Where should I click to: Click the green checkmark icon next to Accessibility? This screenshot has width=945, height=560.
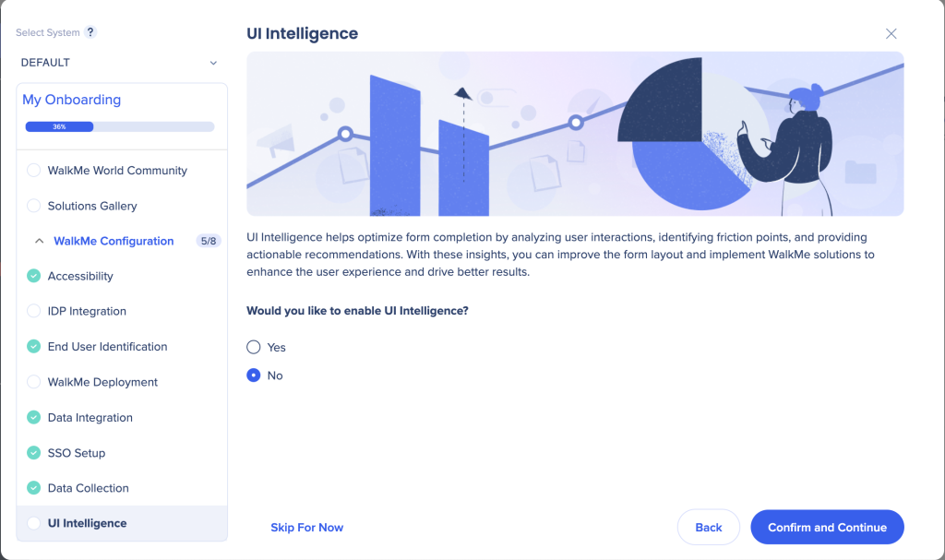tap(34, 276)
